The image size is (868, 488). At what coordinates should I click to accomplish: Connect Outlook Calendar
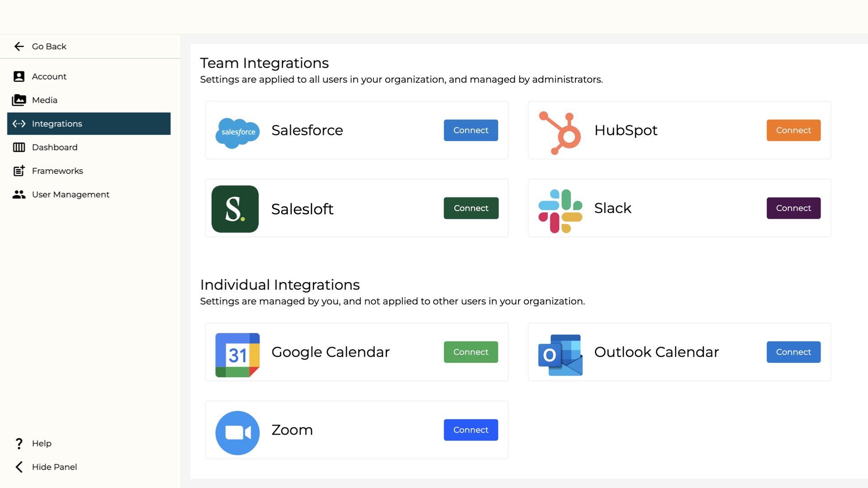(x=793, y=352)
